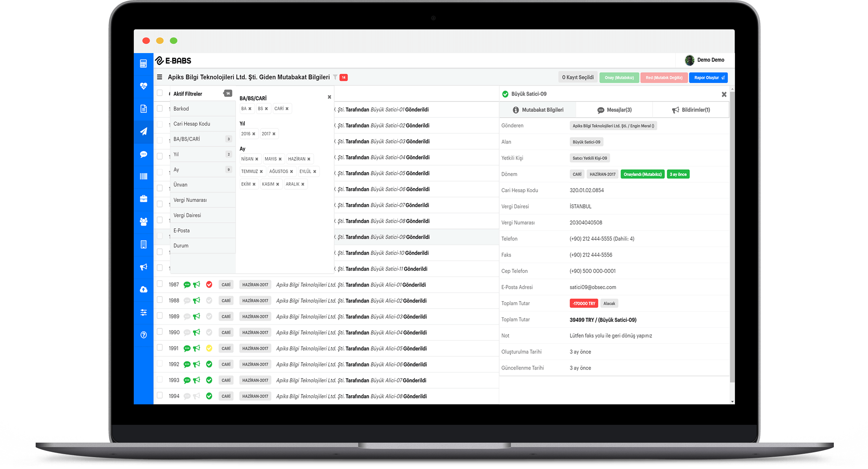This screenshot has height=469, width=868.
Task: Switch to the Mesajlar(3) tab
Action: (614, 110)
